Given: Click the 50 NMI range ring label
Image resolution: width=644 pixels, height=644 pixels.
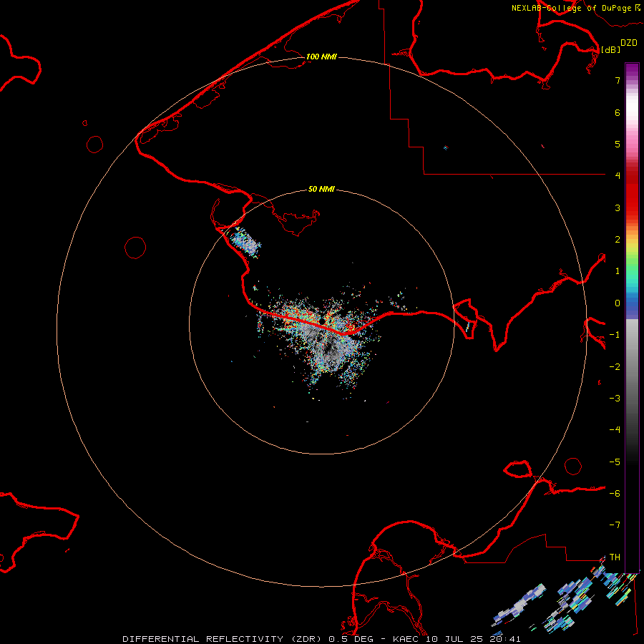Looking at the screenshot, I should 321,189.
